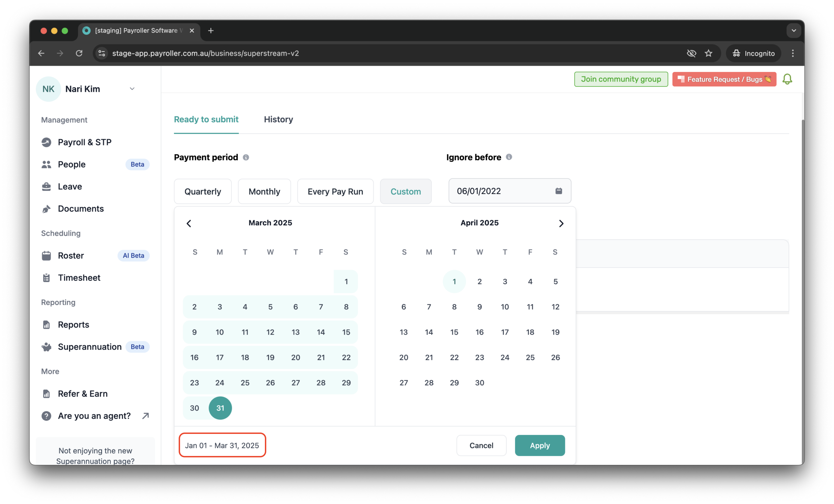Select the Quarterly payment period option

click(x=202, y=192)
